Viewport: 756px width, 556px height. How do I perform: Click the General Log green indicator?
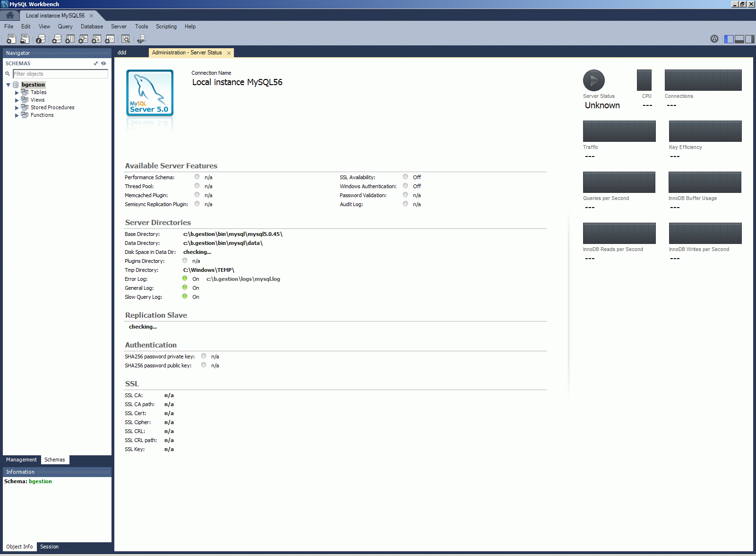[185, 287]
